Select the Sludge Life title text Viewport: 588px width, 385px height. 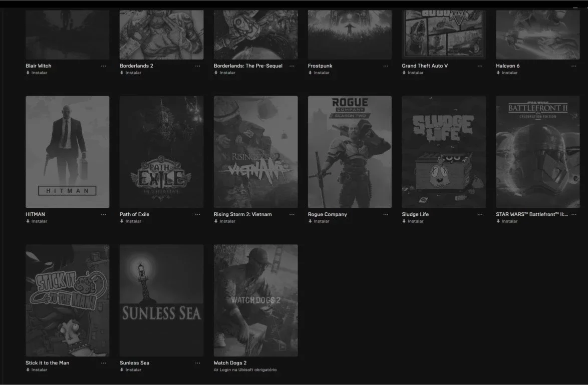[416, 214]
